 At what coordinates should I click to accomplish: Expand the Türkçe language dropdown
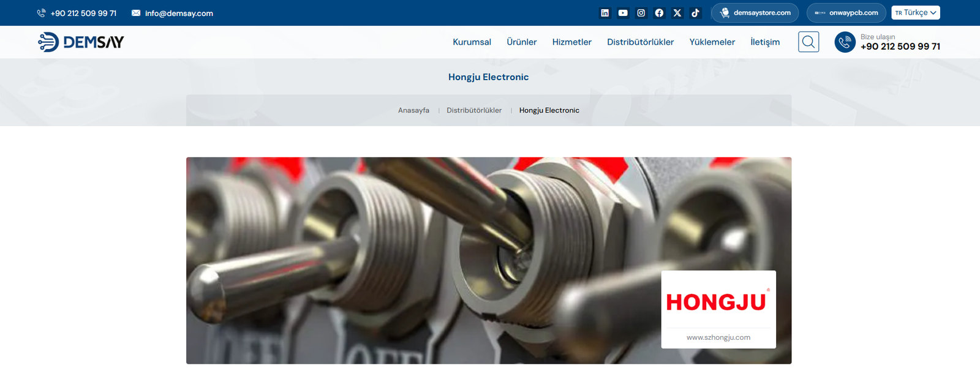point(916,13)
